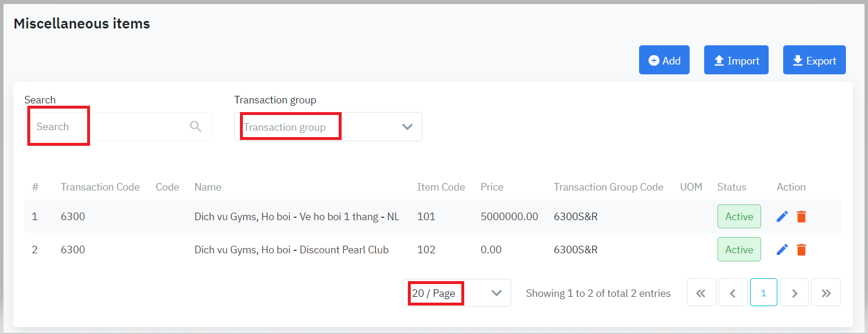
Task: Select page number 1
Action: (763, 293)
